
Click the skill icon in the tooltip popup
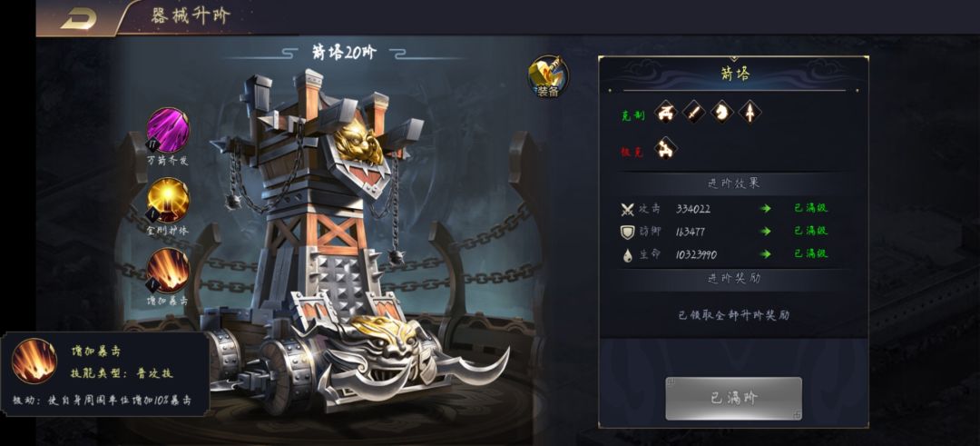tap(34, 361)
